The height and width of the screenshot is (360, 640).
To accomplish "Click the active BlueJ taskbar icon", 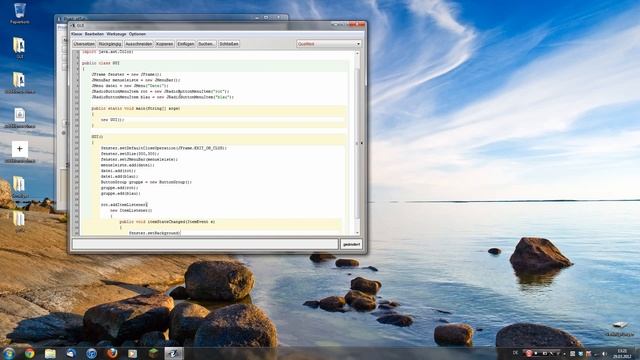I will (174, 353).
